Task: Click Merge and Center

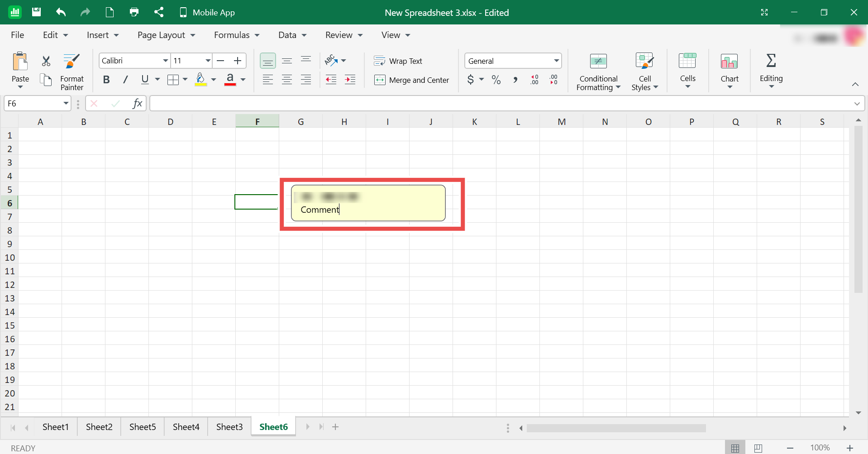Action: (x=412, y=80)
